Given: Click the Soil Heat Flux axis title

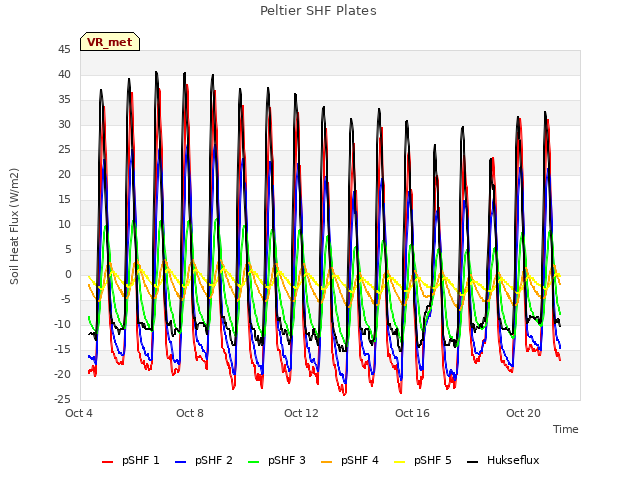Looking at the screenshot, I should pos(14,226).
